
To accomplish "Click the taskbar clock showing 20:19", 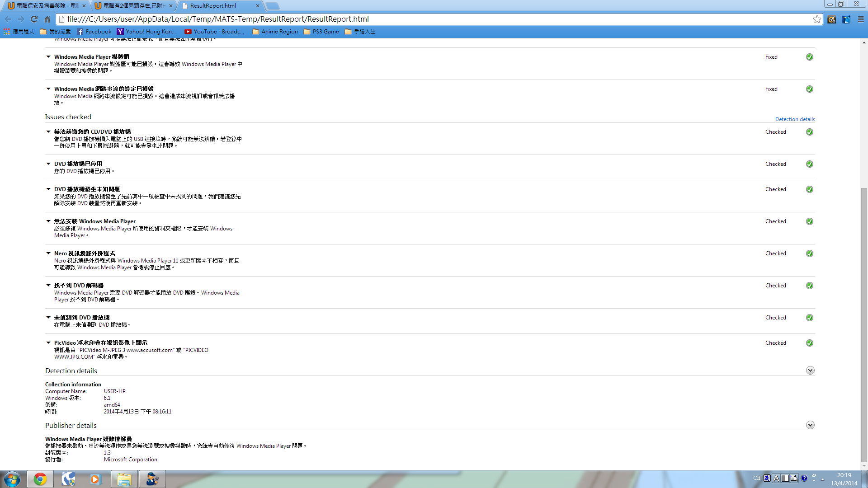I will click(x=844, y=479).
